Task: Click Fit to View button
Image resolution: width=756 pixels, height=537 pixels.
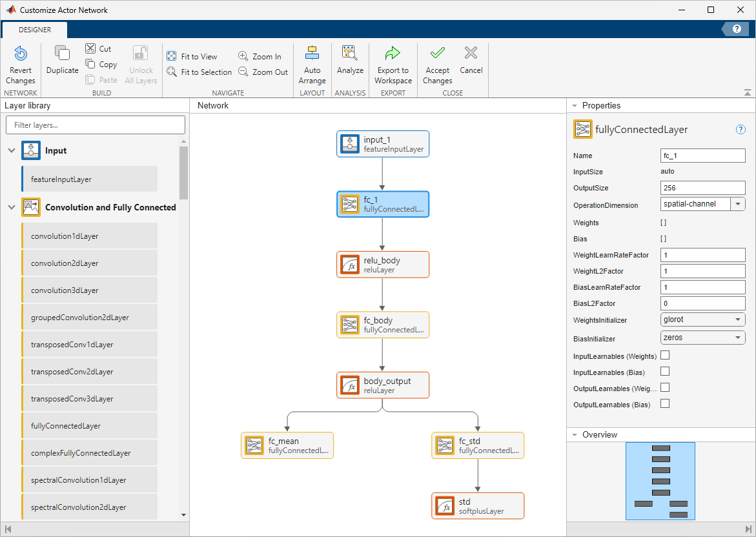Action: click(x=192, y=57)
